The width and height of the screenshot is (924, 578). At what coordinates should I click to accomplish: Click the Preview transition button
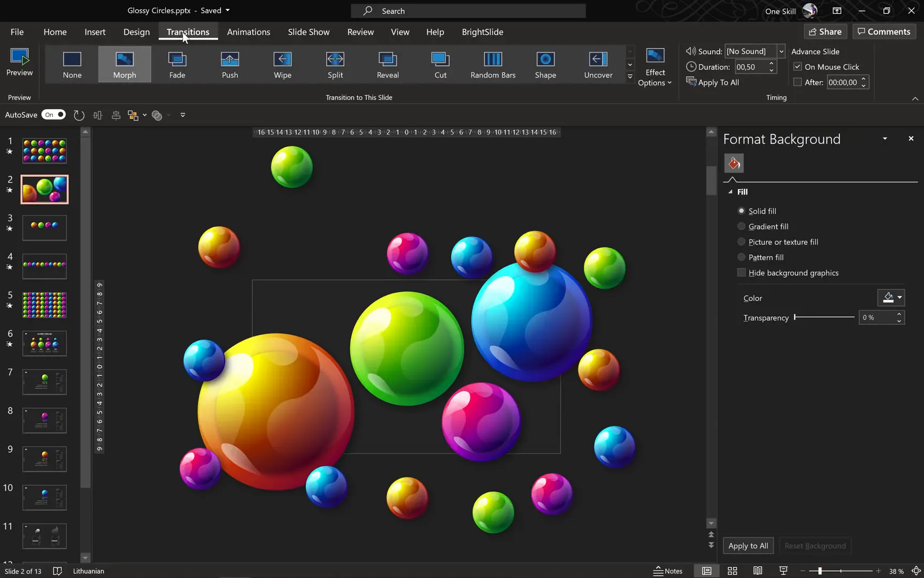click(x=19, y=64)
